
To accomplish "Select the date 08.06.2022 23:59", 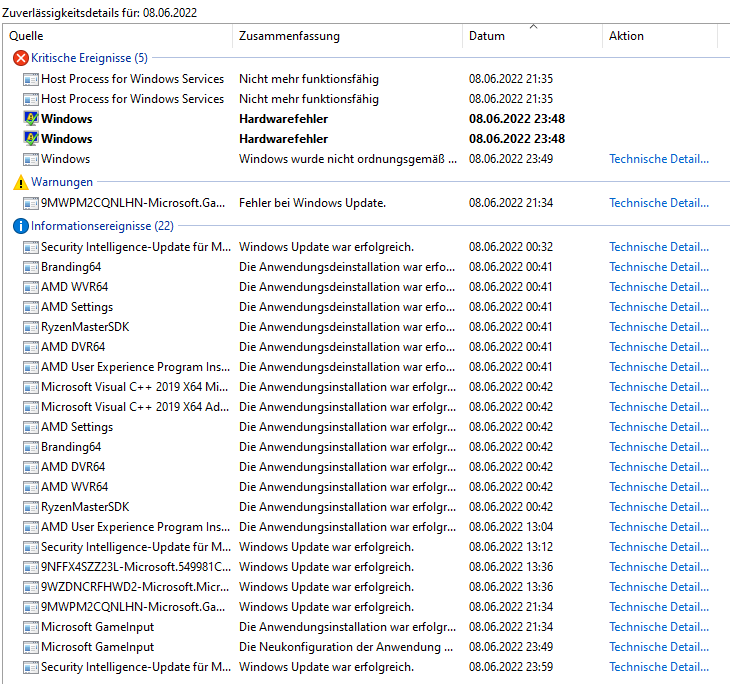I will [511, 668].
